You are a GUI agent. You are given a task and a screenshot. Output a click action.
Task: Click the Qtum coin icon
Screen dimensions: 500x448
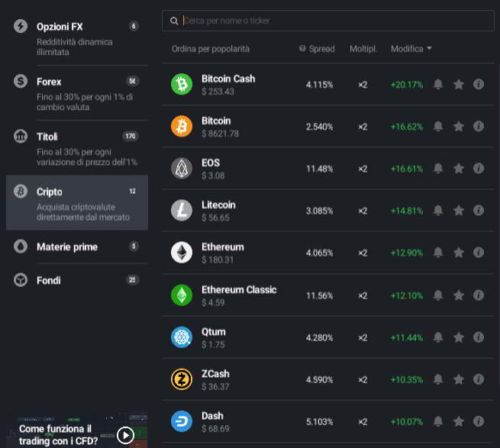coord(182,337)
